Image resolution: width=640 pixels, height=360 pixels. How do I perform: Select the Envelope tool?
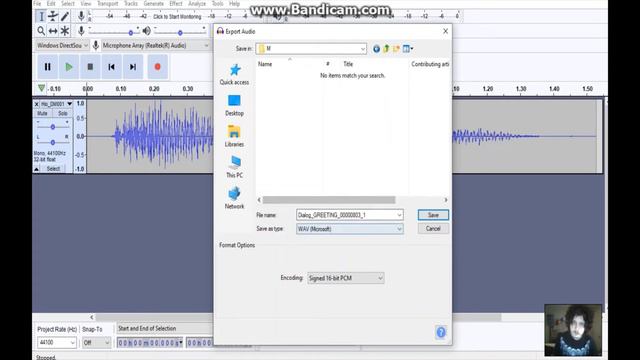[53, 16]
